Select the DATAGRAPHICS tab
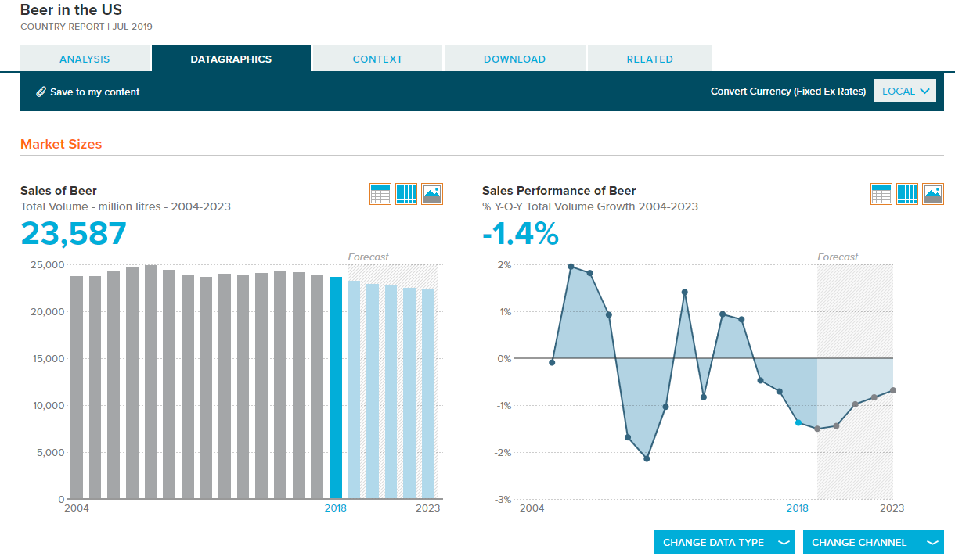Image resolution: width=955 pixels, height=560 pixels. pos(231,59)
